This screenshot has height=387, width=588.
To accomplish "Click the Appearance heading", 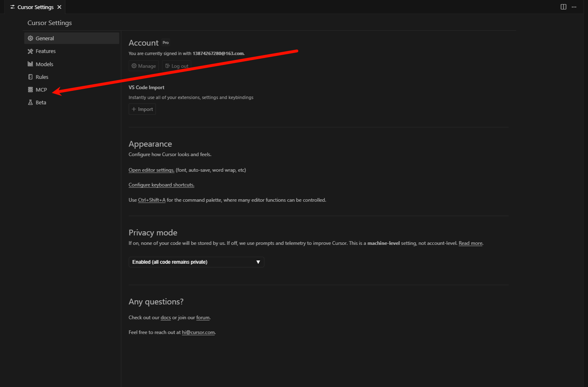I will click(x=150, y=144).
